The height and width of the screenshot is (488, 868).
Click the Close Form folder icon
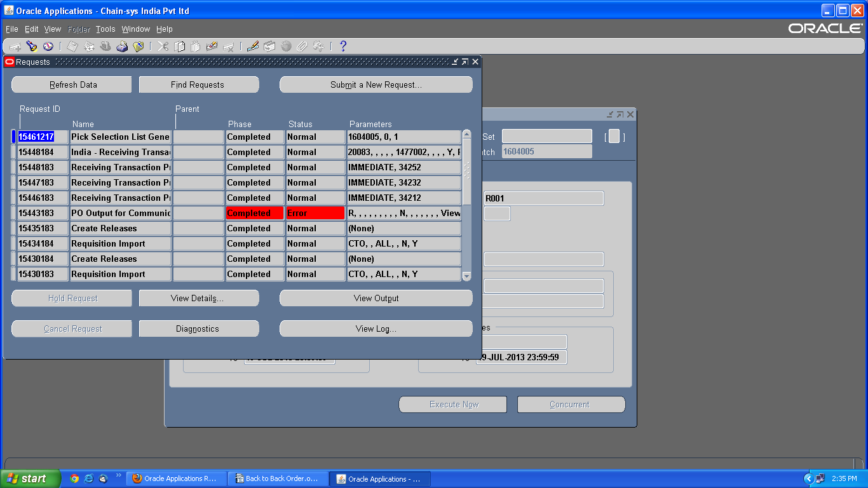point(139,46)
